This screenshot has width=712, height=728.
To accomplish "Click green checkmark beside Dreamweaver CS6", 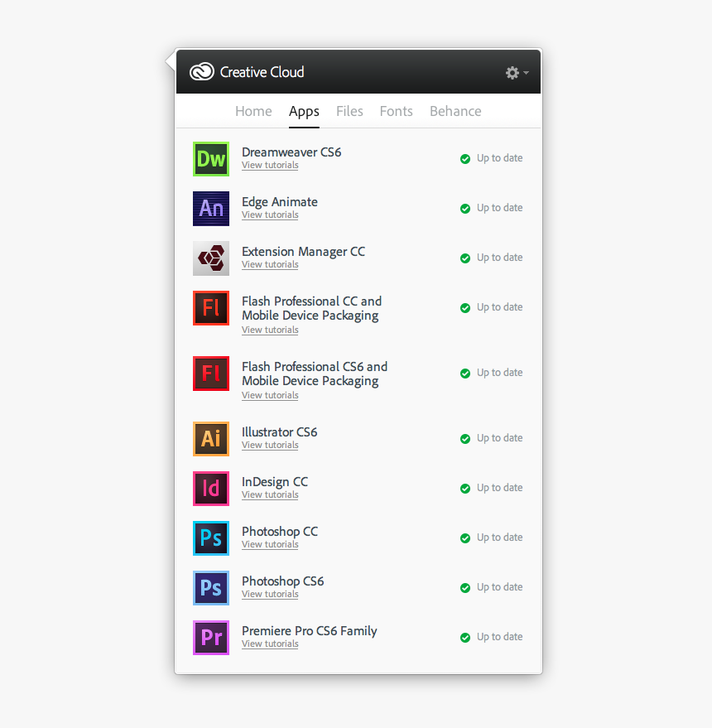I will click(x=465, y=159).
